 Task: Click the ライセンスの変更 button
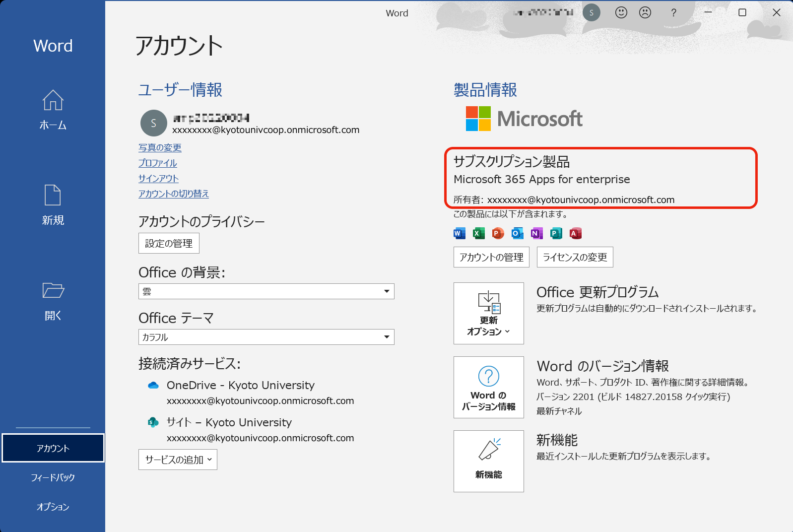click(575, 257)
